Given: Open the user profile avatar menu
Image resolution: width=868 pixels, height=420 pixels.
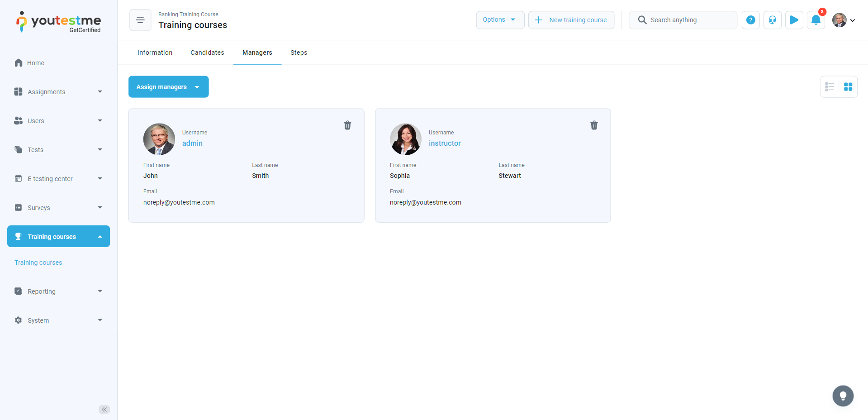Looking at the screenshot, I should pos(843,20).
